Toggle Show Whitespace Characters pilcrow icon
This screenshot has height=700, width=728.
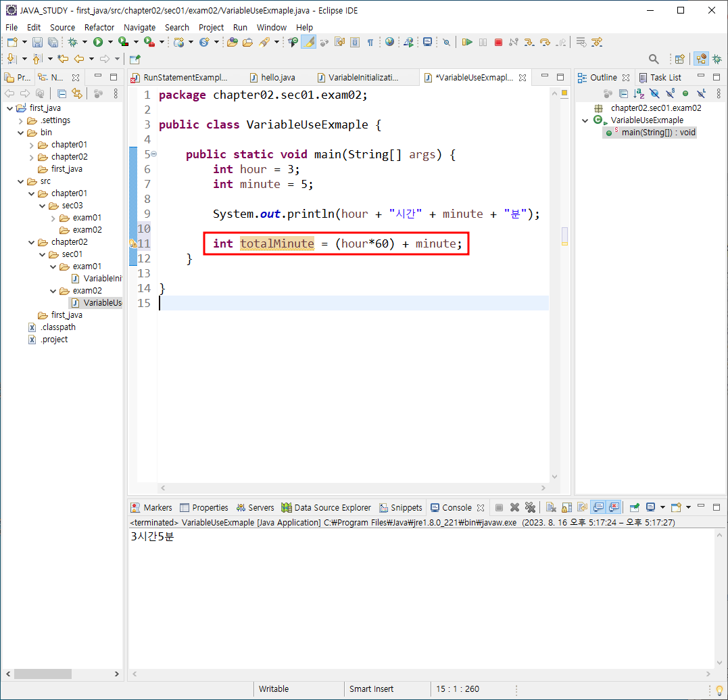tap(370, 42)
